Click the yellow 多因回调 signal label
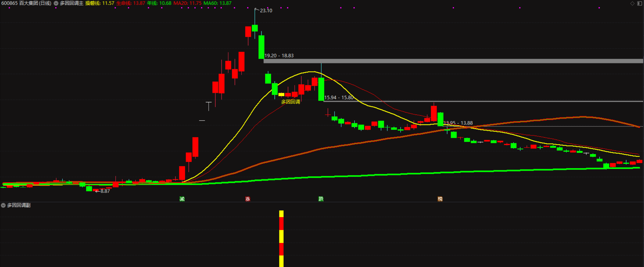The height and width of the screenshot is (267, 644). pos(290,102)
